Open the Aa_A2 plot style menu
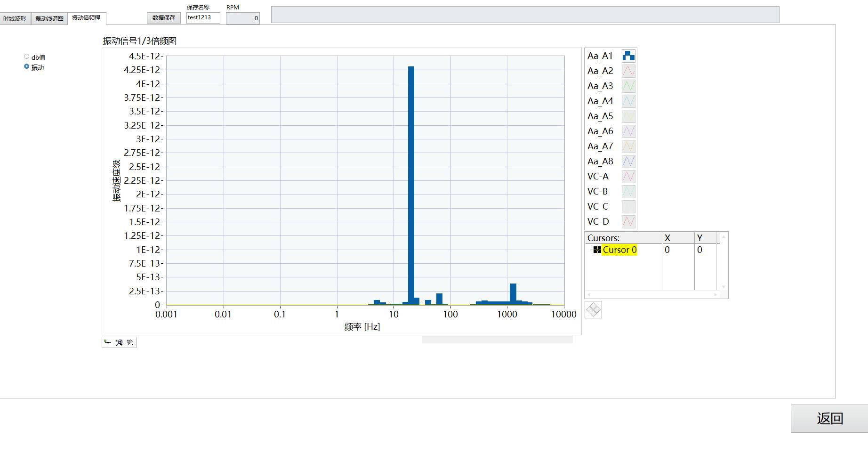Image resolution: width=868 pixels, height=454 pixels. pyautogui.click(x=628, y=71)
